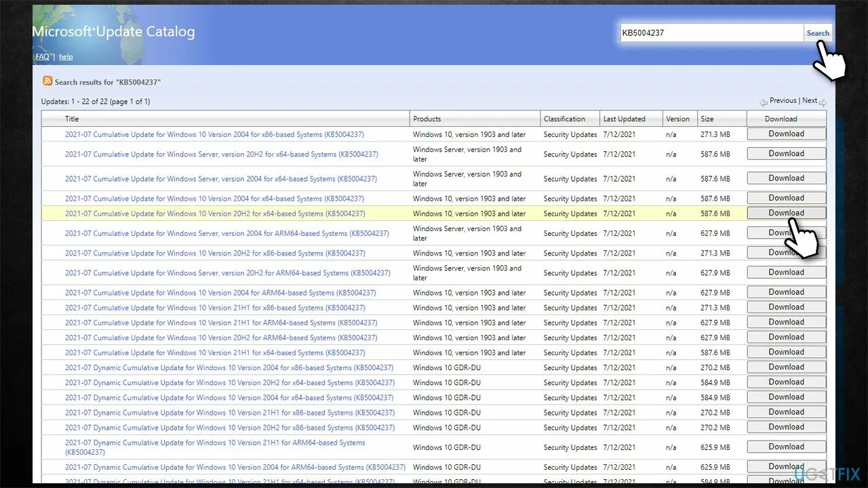Viewport: 868px width, 488px height.
Task: Open Dynamic Cumulative Update 2004 x86 title
Action: coord(229,368)
